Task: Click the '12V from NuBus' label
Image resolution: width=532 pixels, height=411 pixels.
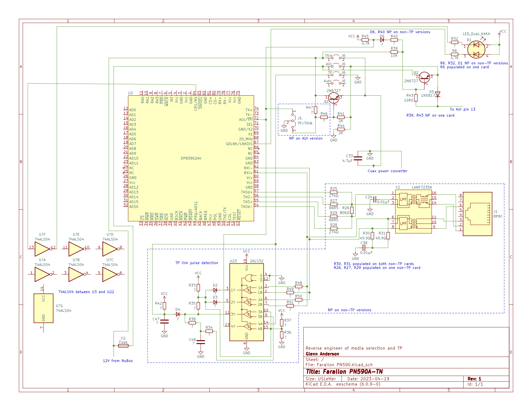Action: (118, 361)
